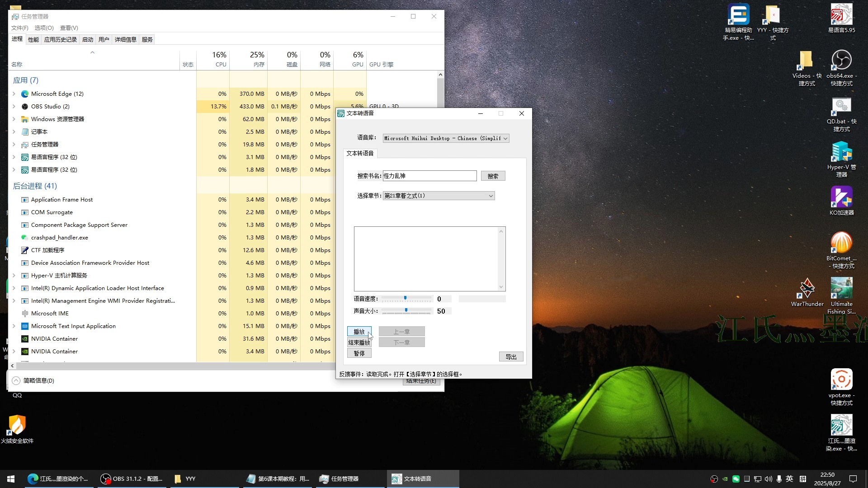Expand OBS Studio (2) process group
Image resolution: width=868 pixels, height=488 pixels.
[14, 107]
